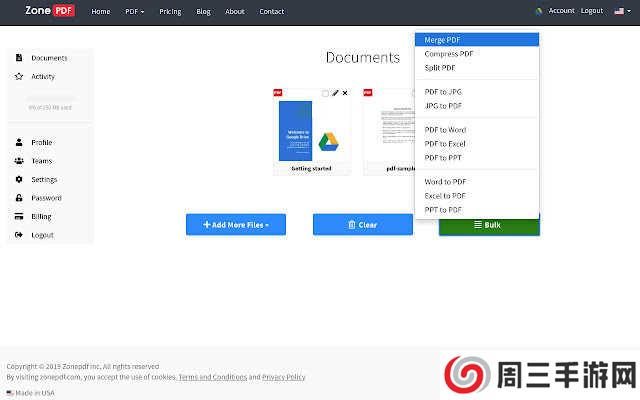
Task: Open Privacy Policy link
Action: (284, 377)
